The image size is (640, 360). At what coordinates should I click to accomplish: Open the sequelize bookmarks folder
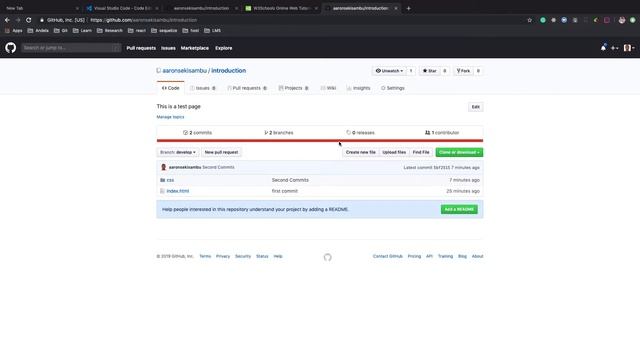click(x=164, y=31)
